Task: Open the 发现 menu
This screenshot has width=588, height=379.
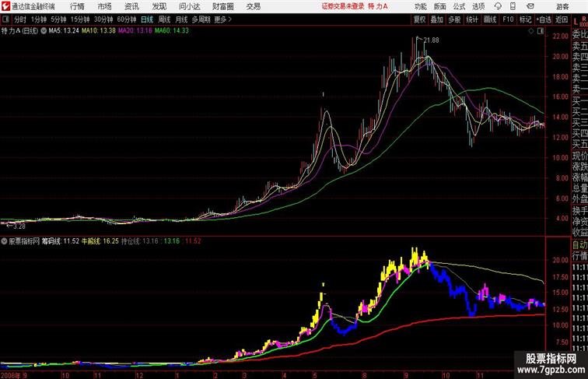Action: pos(159,6)
